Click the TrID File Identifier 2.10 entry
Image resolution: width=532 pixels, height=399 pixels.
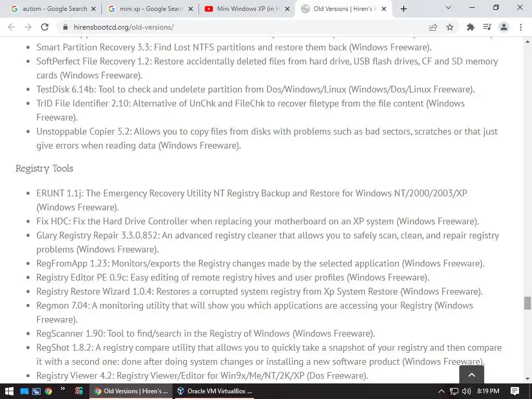coord(250,110)
